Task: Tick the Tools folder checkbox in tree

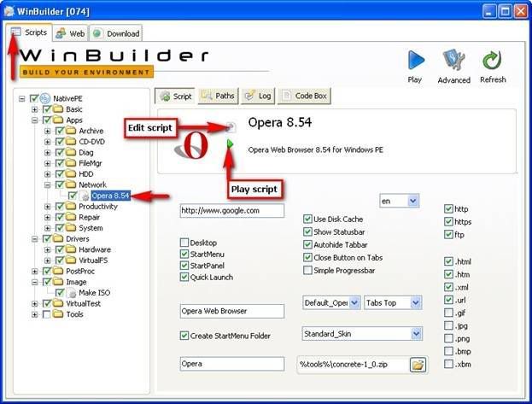Action: pyautogui.click(x=46, y=314)
